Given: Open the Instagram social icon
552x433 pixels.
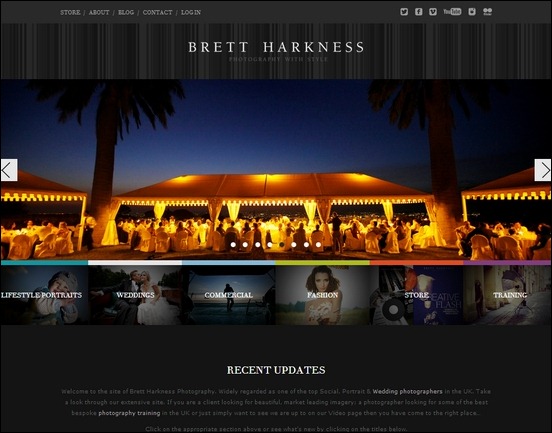Looking at the screenshot, I should tap(472, 12).
